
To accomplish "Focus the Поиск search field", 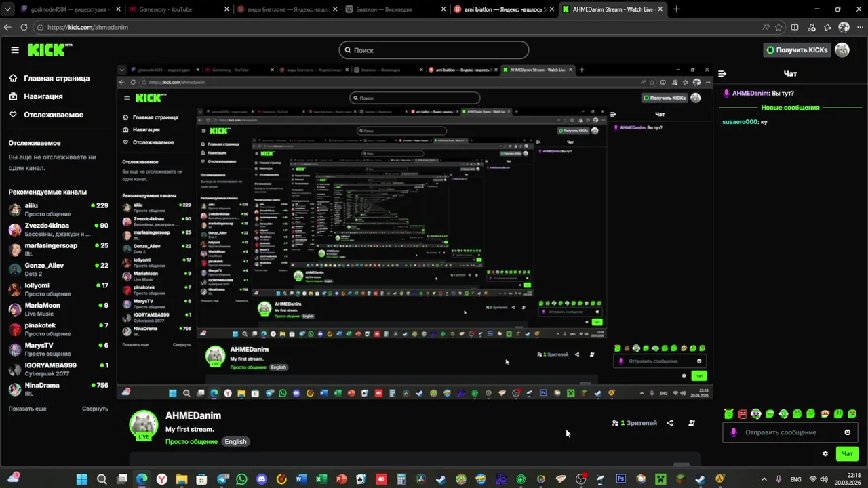I will pyautogui.click(x=434, y=50).
